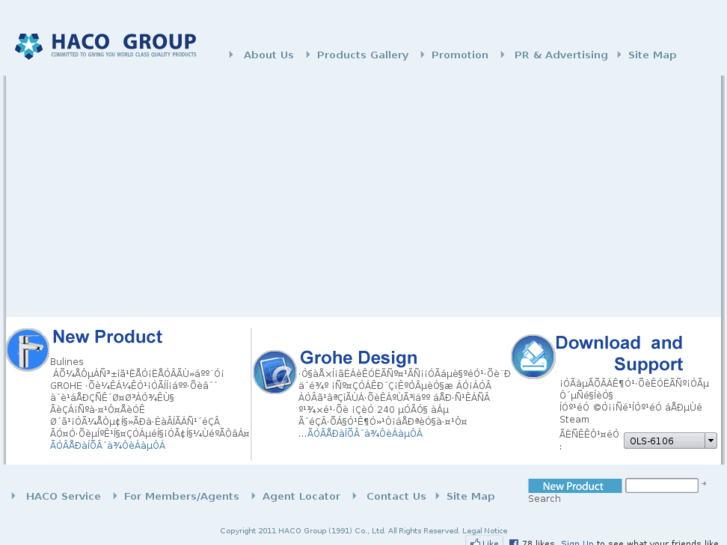
Task: Click the read-more link under Grohe Design text
Action: [360, 433]
